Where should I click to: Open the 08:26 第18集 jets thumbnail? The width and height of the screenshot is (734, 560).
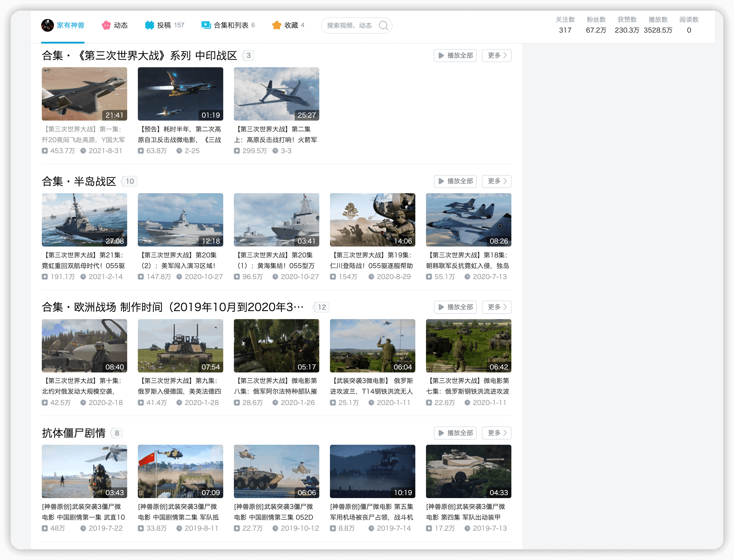pyautogui.click(x=469, y=220)
